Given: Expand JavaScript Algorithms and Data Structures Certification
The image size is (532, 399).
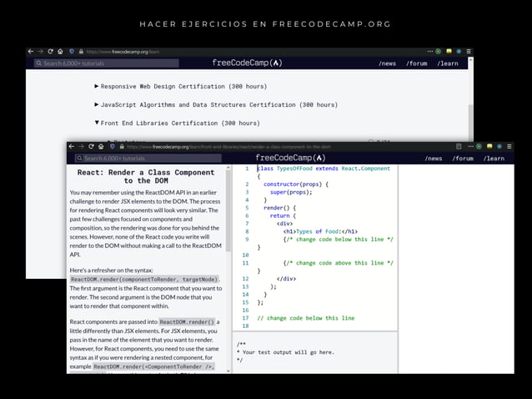Looking at the screenshot, I should [x=216, y=104].
